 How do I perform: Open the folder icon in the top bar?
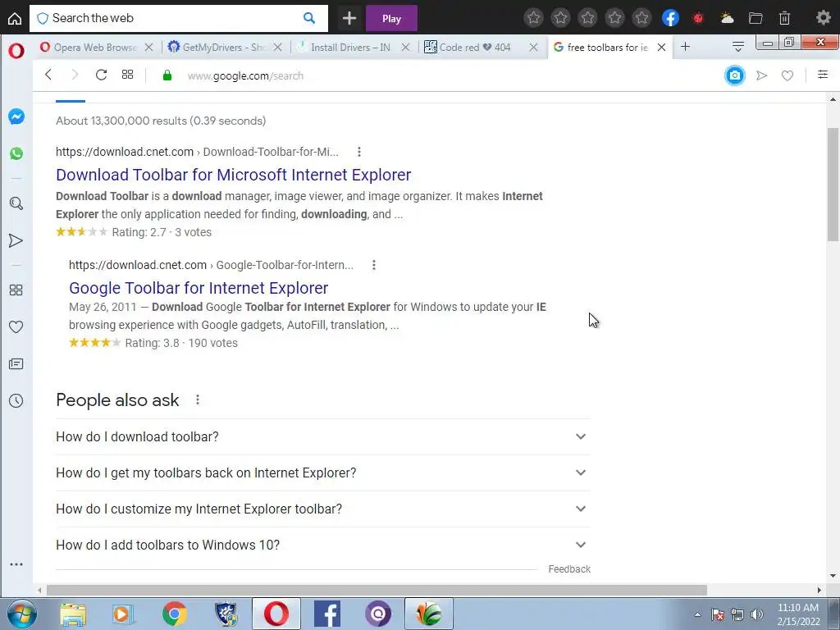[x=756, y=18]
